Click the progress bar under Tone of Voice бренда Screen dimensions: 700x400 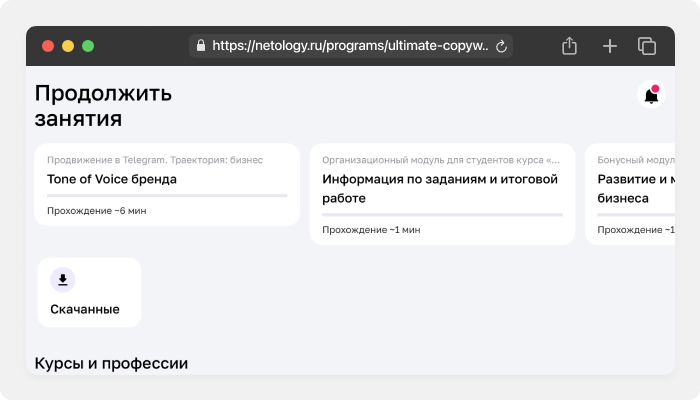[x=167, y=195]
